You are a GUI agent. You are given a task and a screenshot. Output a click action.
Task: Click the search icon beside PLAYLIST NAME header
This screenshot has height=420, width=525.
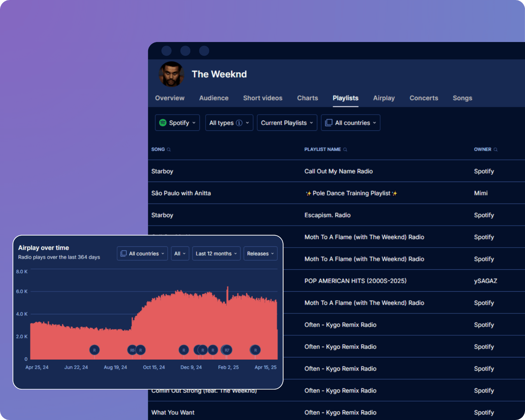[x=346, y=149]
